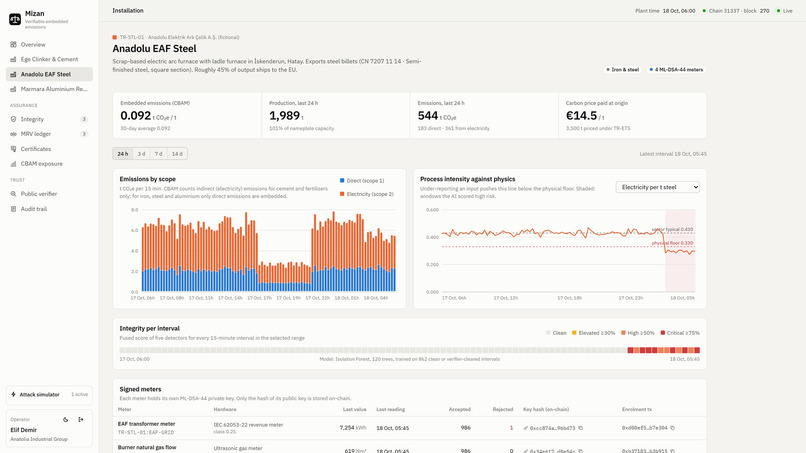The width and height of the screenshot is (806, 453).
Task: Select the 7 d range tab
Action: 159,154
